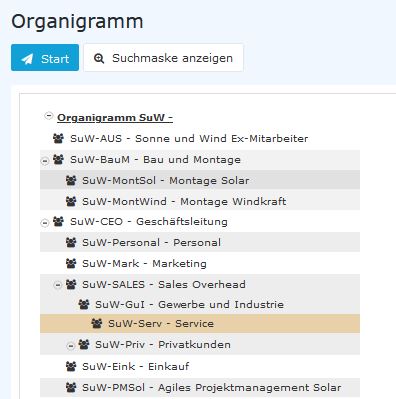Collapse the SuW-SALES Sales Overhead node

pyautogui.click(x=58, y=285)
